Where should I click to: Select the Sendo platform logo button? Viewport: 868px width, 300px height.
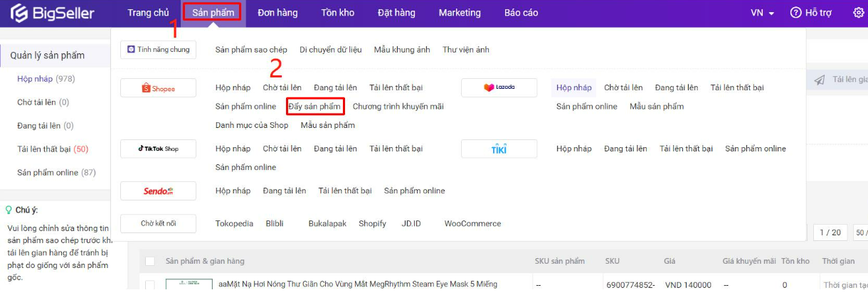tap(158, 191)
